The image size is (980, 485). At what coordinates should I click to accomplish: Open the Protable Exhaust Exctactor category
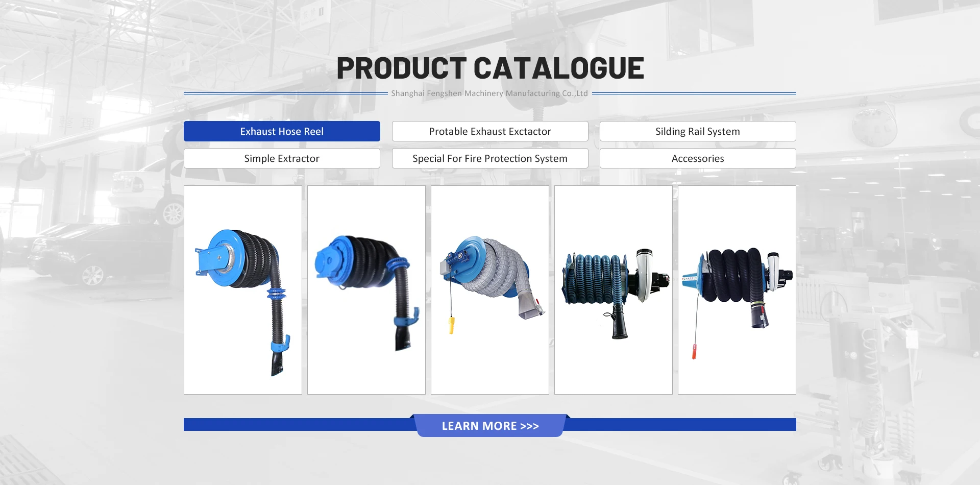click(x=490, y=131)
